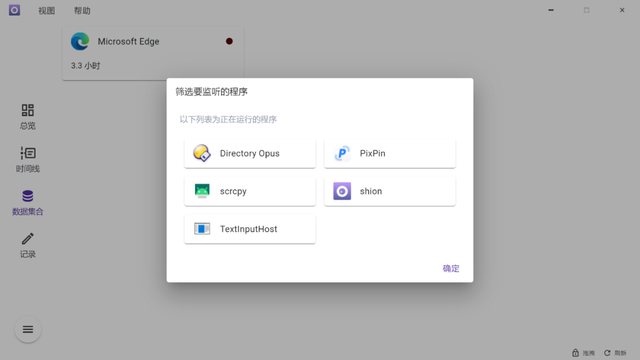Open the 数据集合 data collection page
Viewport: 640px width, 360px height.
[x=28, y=202]
